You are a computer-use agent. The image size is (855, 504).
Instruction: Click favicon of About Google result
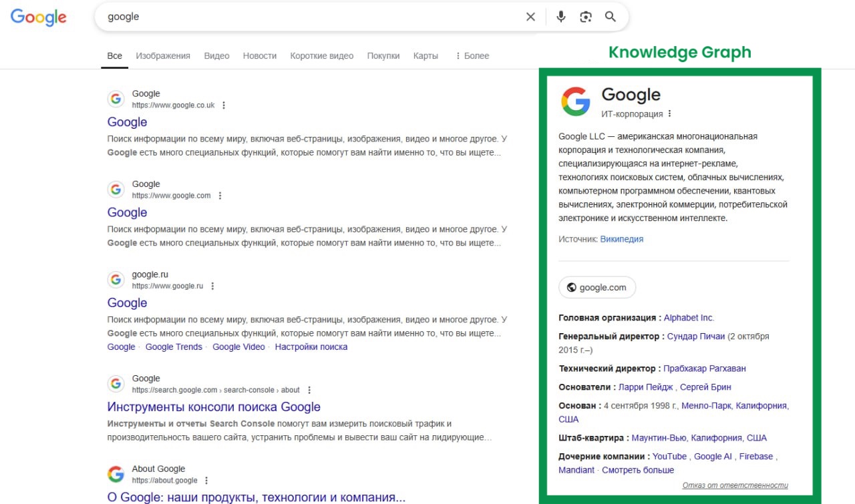116,474
